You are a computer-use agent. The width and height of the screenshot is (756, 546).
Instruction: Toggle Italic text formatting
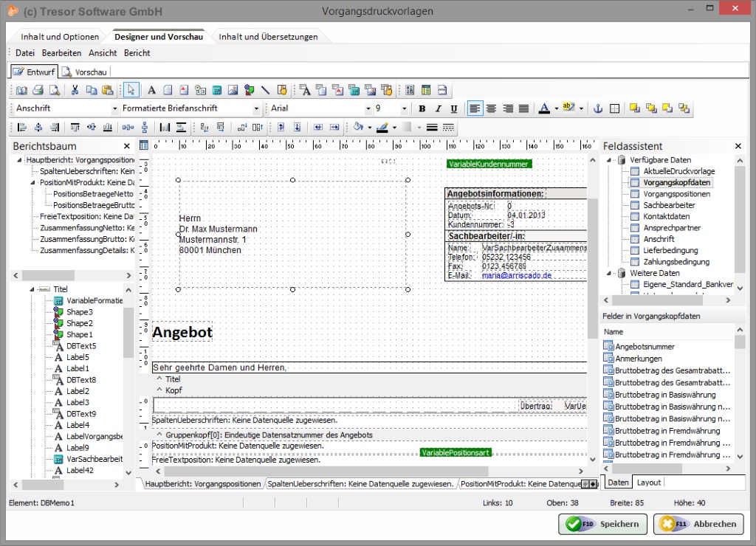click(438, 108)
